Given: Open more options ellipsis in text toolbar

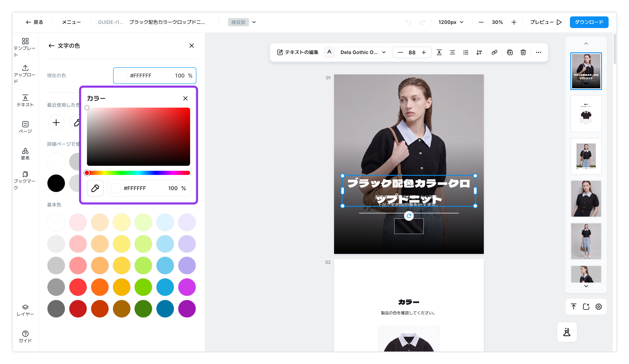Looking at the screenshot, I should (538, 52).
